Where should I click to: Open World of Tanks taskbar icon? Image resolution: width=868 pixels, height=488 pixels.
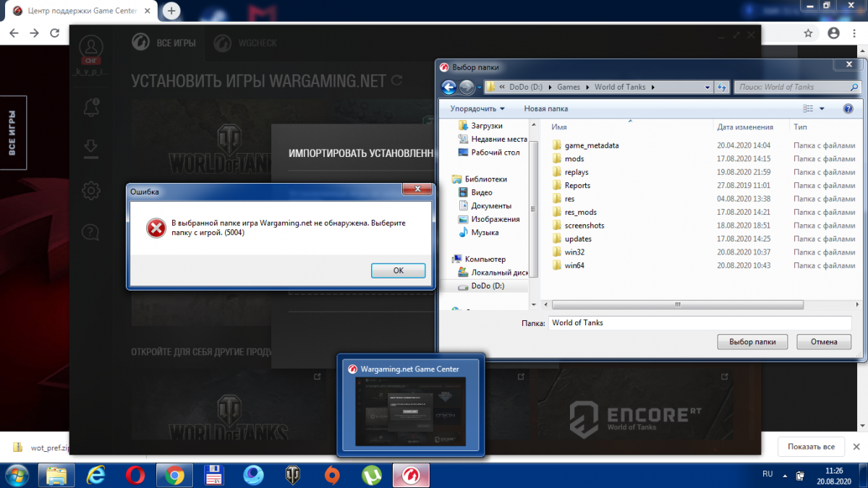(293, 475)
